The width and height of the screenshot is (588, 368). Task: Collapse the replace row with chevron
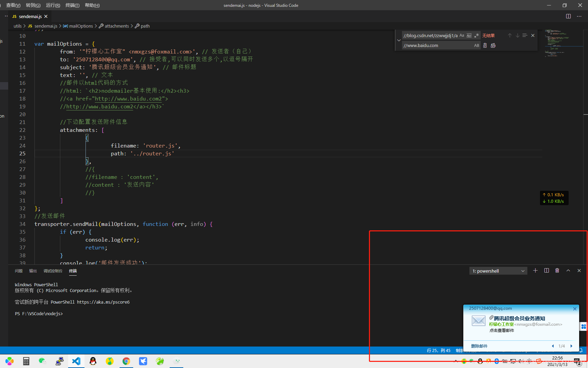tap(399, 40)
